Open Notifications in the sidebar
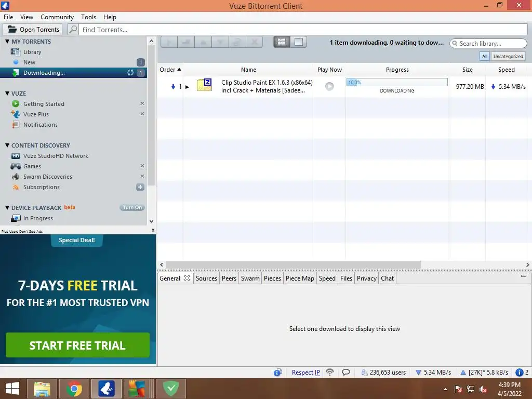 click(x=40, y=125)
